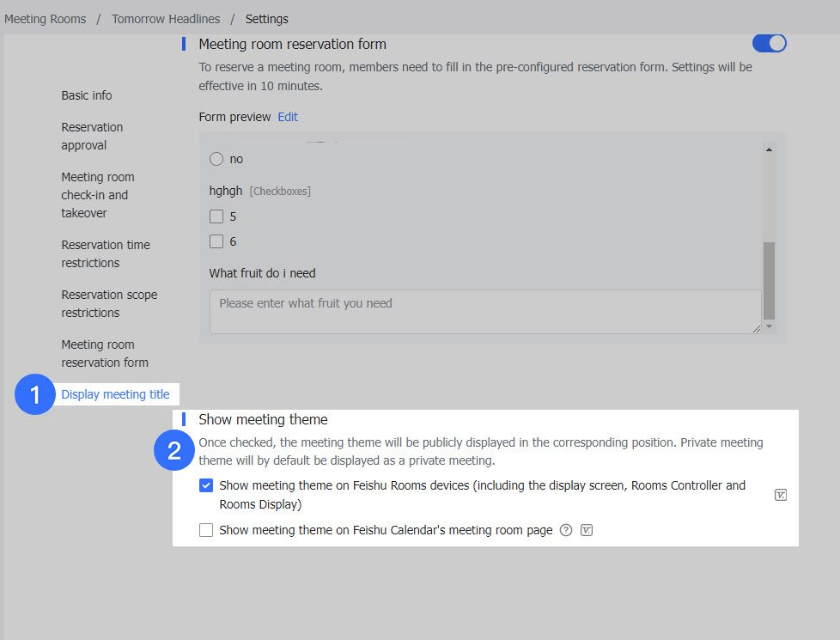Image resolution: width=840 pixels, height=640 pixels.
Task: Enable Show meeting theme on Feishu Calendar's page
Action: pyautogui.click(x=206, y=530)
